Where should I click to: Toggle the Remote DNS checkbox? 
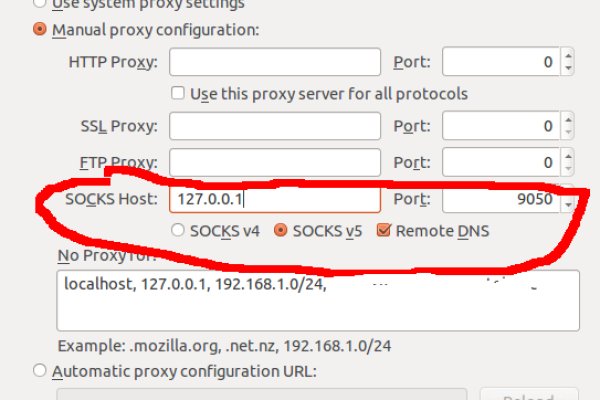point(383,230)
